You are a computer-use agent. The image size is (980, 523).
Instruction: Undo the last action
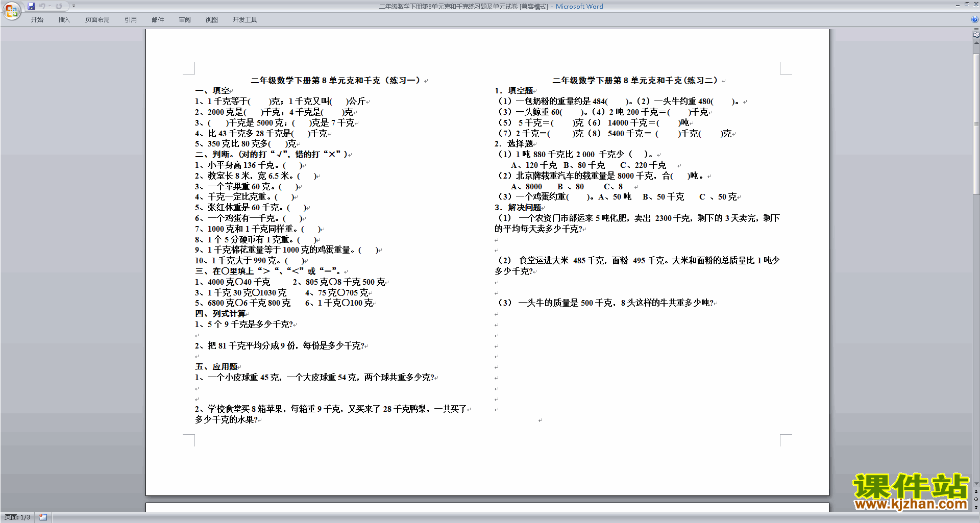point(42,6)
